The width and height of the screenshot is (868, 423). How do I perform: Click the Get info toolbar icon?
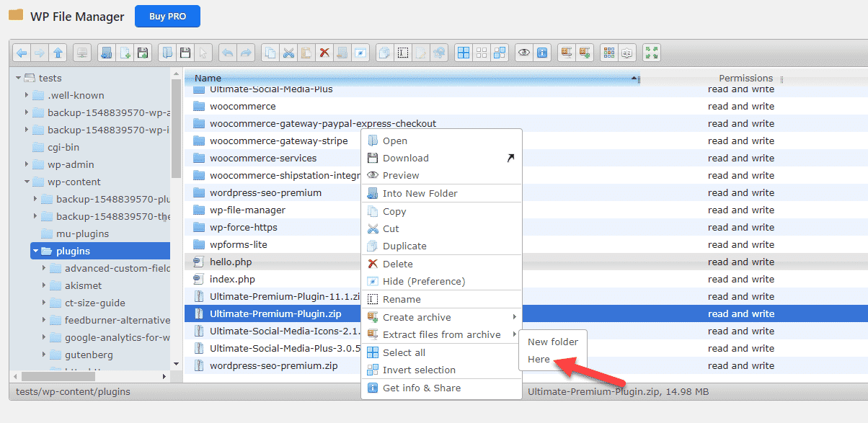coord(542,53)
